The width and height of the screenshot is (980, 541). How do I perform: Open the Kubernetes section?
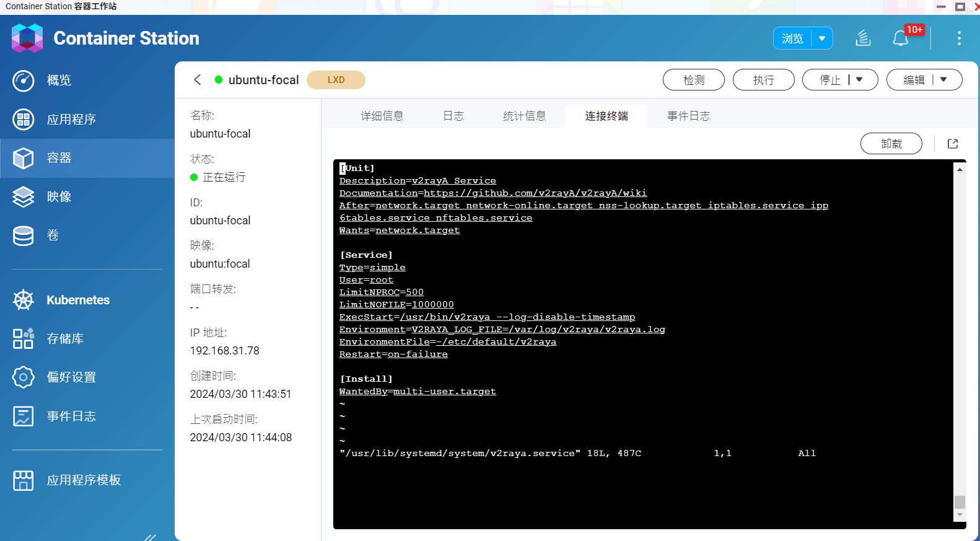tap(77, 300)
